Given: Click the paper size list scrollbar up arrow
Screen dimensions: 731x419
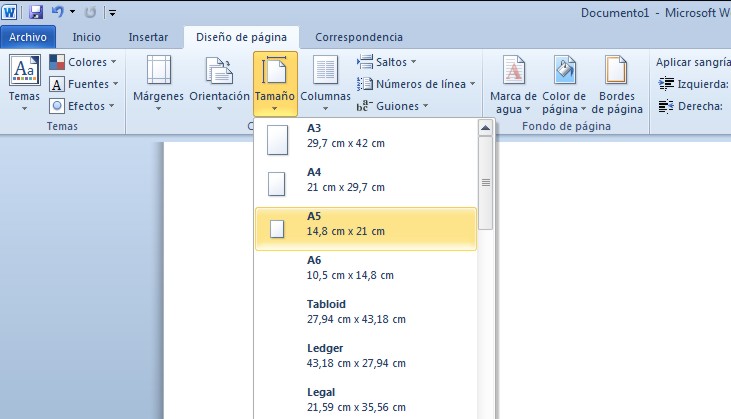Looking at the screenshot, I should (x=486, y=128).
